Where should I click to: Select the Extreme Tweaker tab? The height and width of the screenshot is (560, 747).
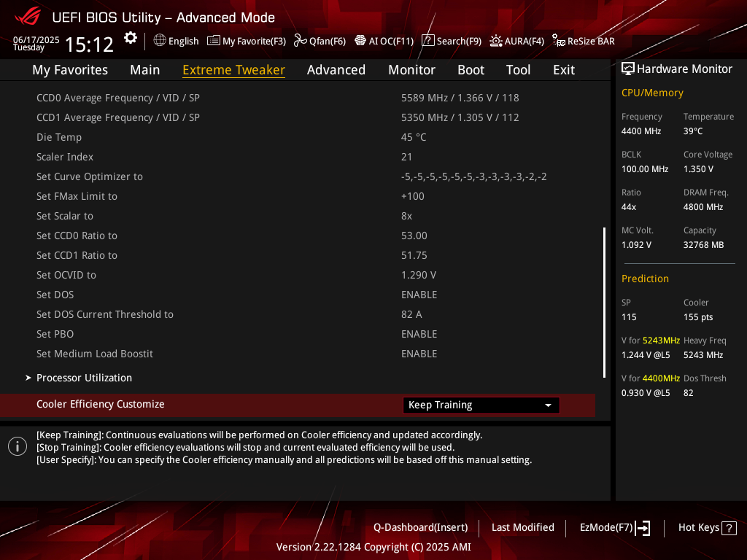[234, 70]
